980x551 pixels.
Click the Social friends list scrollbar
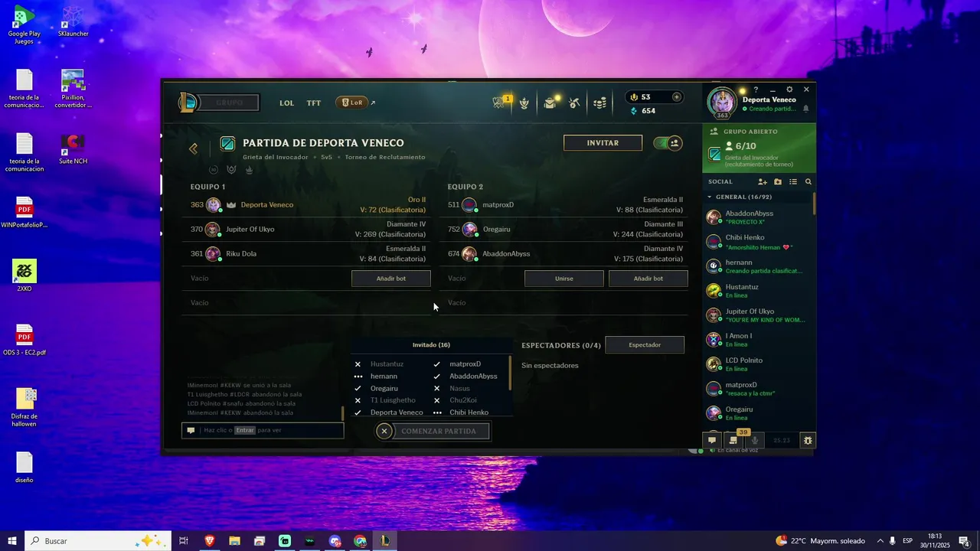814,204
